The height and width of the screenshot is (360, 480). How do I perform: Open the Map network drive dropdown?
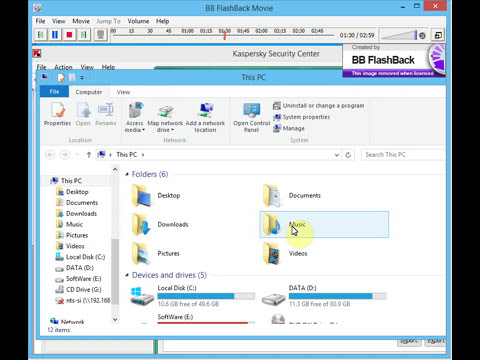pyautogui.click(x=165, y=117)
